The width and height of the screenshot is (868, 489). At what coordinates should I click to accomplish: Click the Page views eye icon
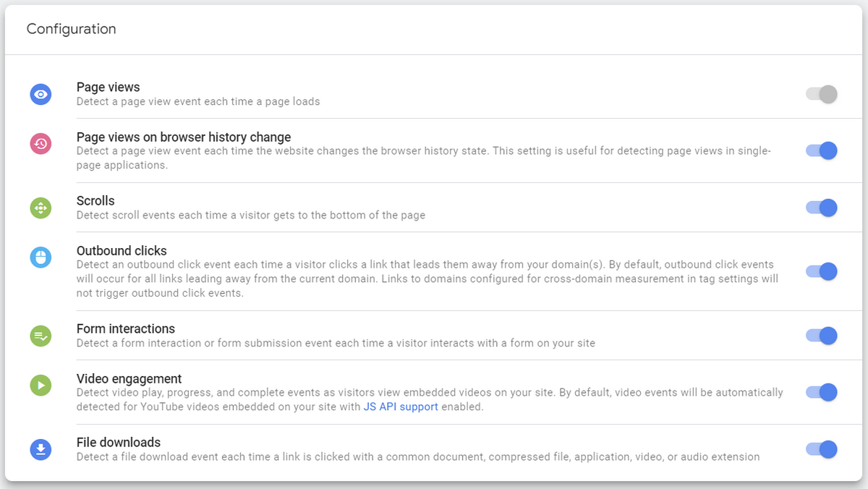pos(41,94)
